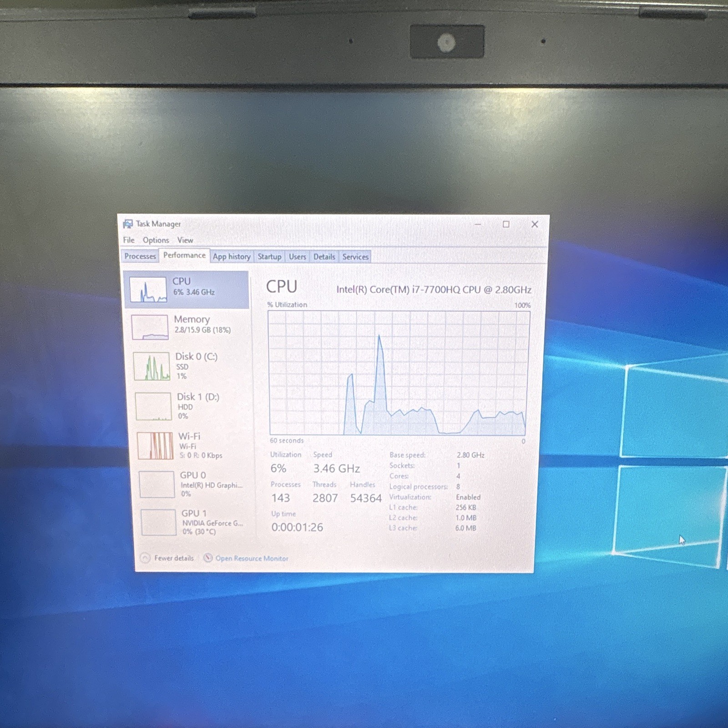Screen dimensions: 728x728
Task: Select the Wi-Fi graph thumbnail
Action: click(155, 445)
